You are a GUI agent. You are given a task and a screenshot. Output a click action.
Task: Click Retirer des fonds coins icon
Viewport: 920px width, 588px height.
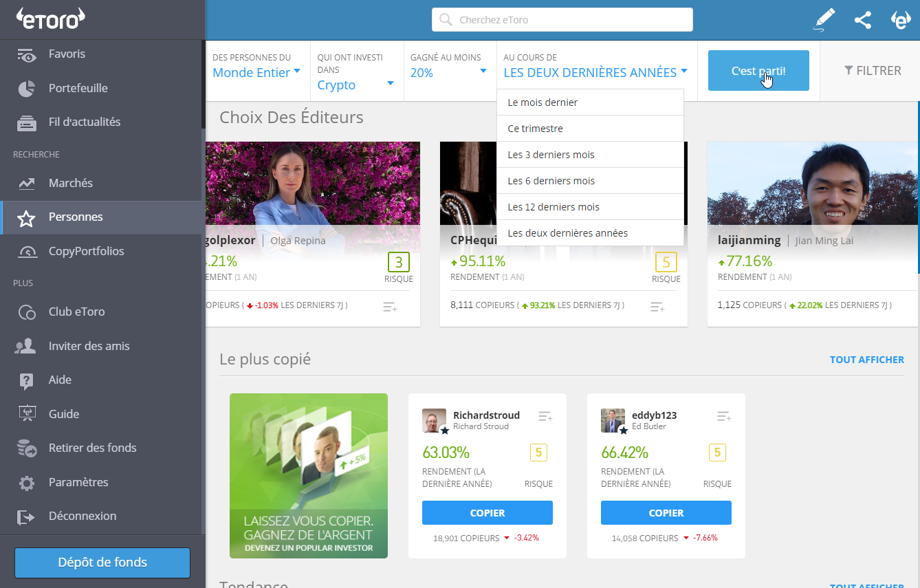tap(26, 448)
